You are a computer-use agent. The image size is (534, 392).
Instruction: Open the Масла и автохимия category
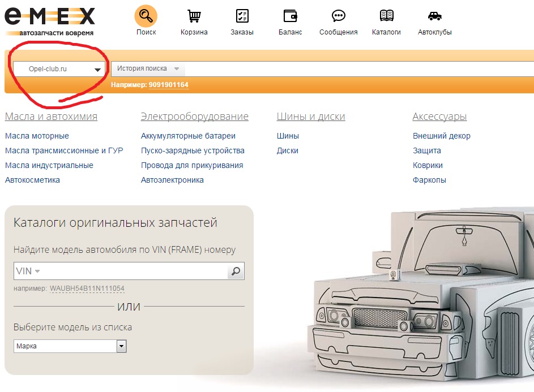(51, 117)
